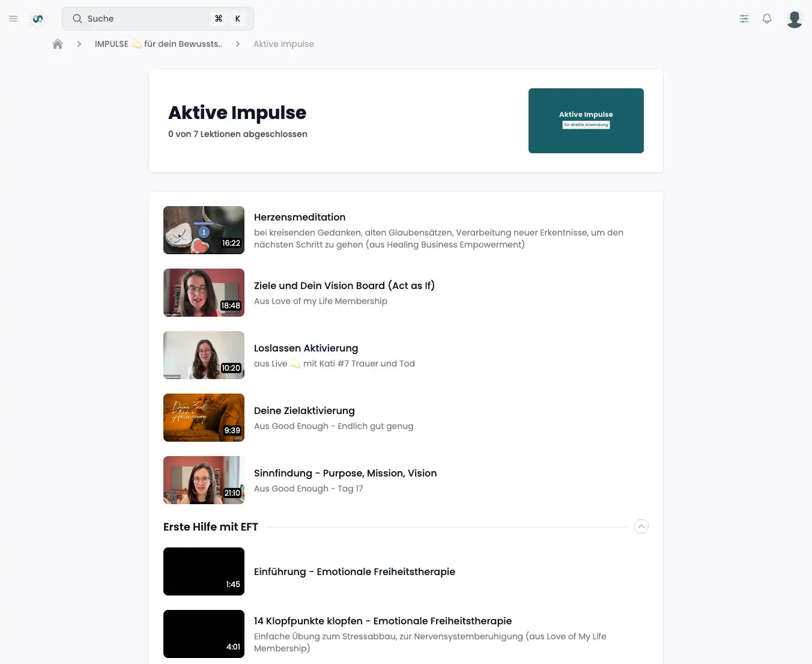Click the search magnifier icon

pos(77,19)
